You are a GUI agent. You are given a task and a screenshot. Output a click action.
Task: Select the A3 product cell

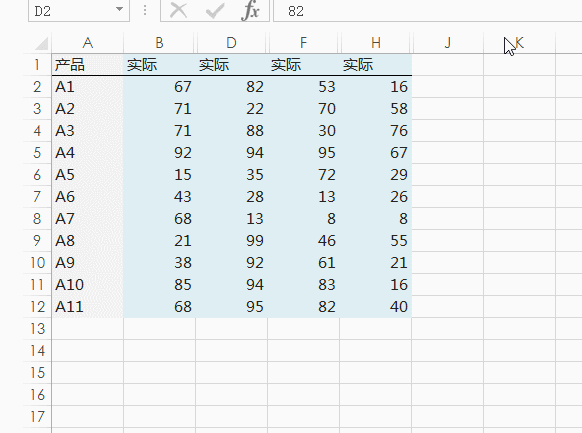[88, 131]
